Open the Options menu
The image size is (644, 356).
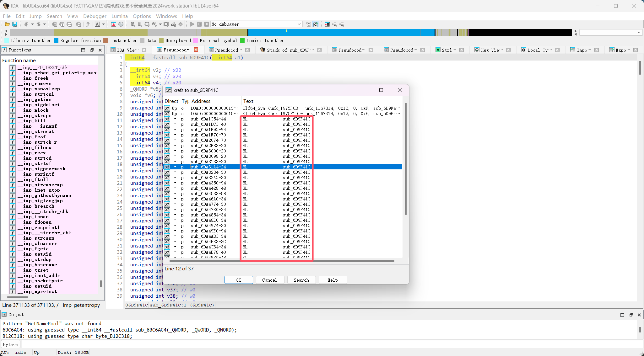(142, 16)
